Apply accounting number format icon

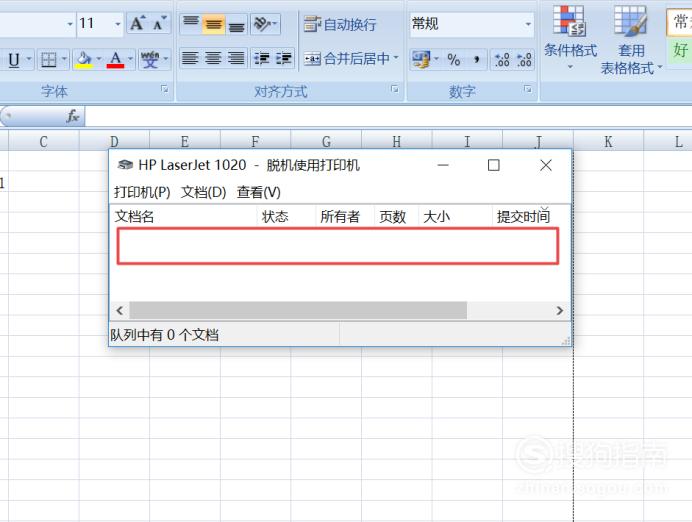421,60
